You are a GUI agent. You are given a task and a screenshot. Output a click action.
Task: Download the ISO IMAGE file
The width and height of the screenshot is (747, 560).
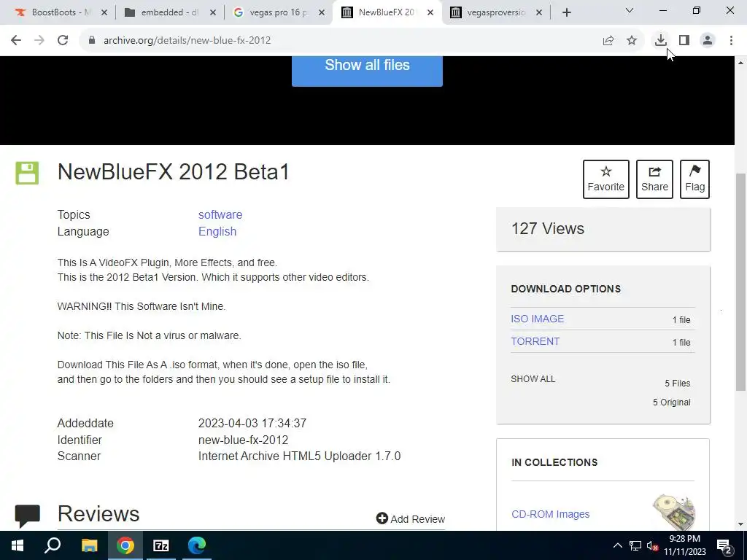click(538, 319)
